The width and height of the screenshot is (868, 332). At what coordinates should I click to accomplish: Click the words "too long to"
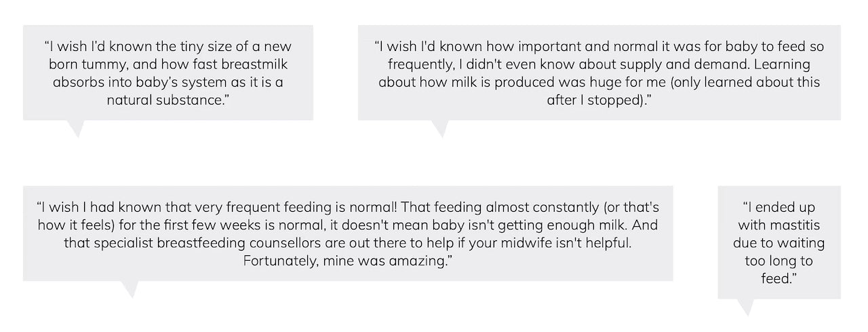pos(778,261)
